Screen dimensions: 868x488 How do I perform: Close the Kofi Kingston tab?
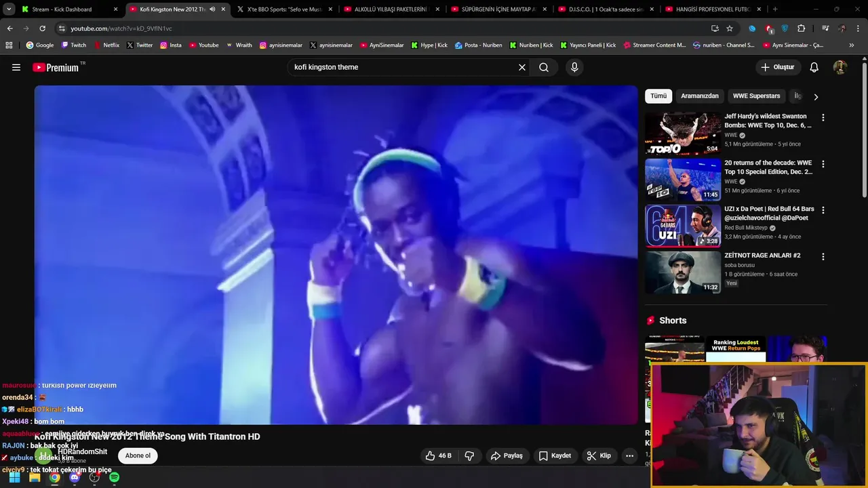point(223,9)
